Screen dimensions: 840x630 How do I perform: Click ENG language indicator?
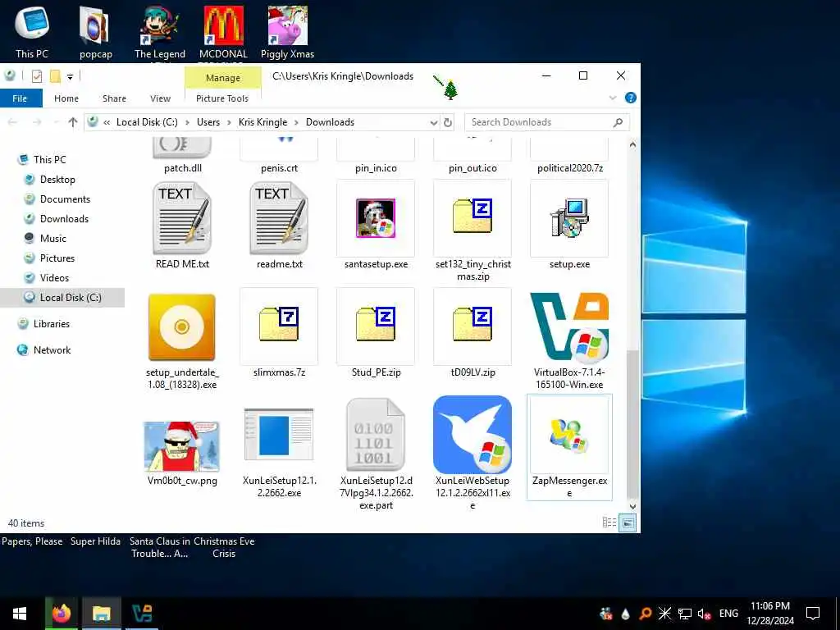tap(728, 614)
